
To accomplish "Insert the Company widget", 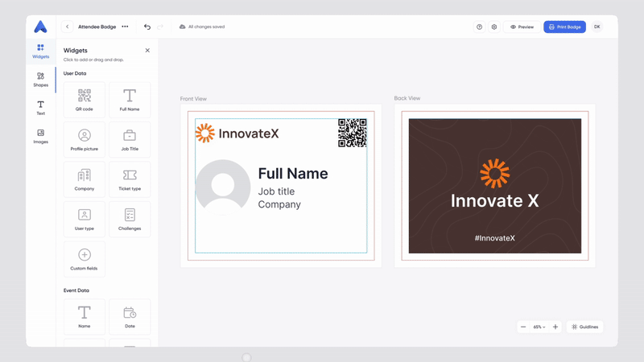I will (x=85, y=179).
